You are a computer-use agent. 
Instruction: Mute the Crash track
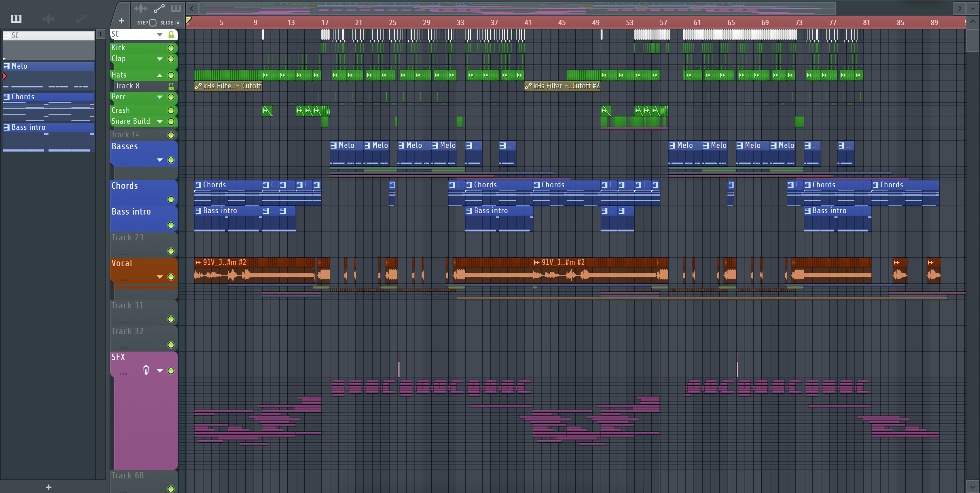point(171,111)
